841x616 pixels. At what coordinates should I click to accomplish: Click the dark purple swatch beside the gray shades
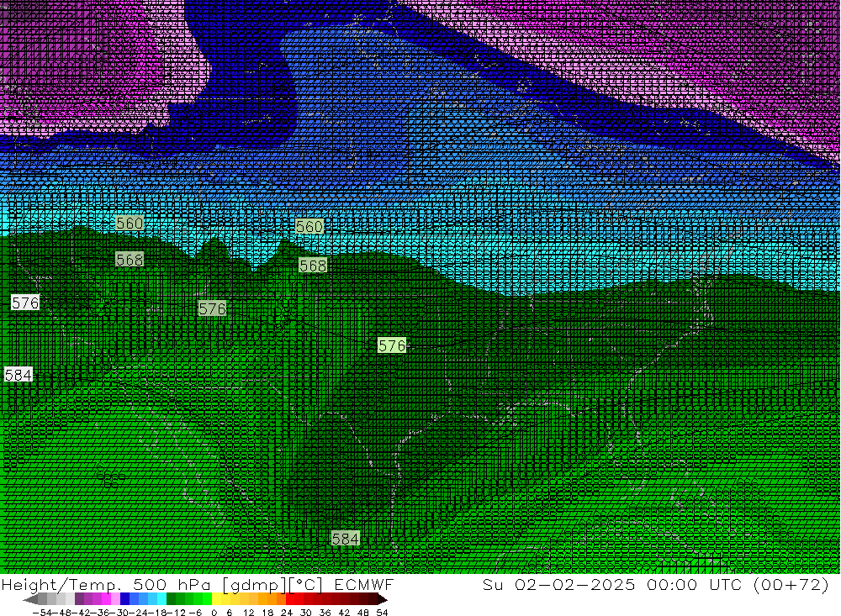(x=79, y=599)
